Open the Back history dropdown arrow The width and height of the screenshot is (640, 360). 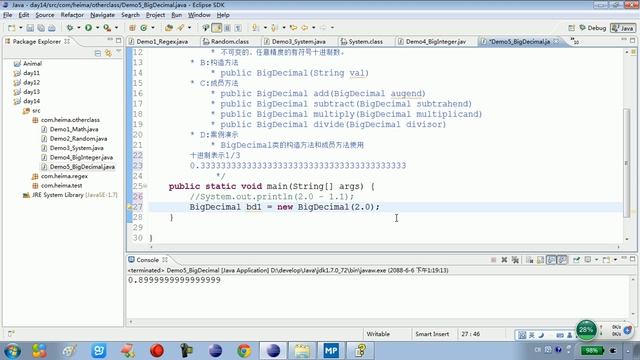point(313,28)
